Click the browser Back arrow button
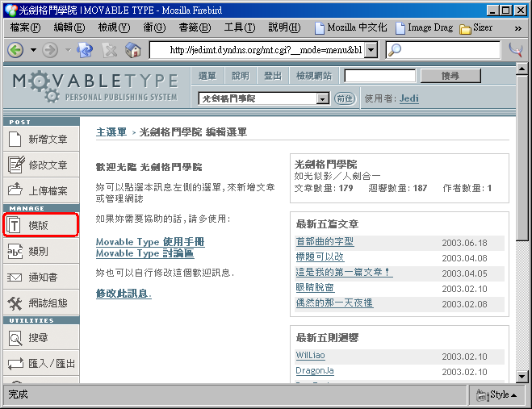 (15, 50)
